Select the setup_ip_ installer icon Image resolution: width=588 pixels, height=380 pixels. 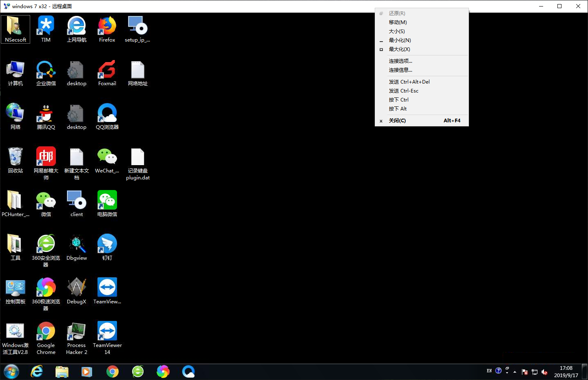tap(138, 29)
